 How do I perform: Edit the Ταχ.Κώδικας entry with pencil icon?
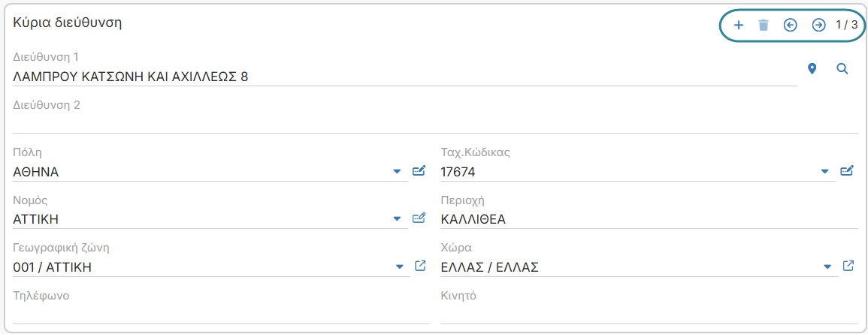847,171
